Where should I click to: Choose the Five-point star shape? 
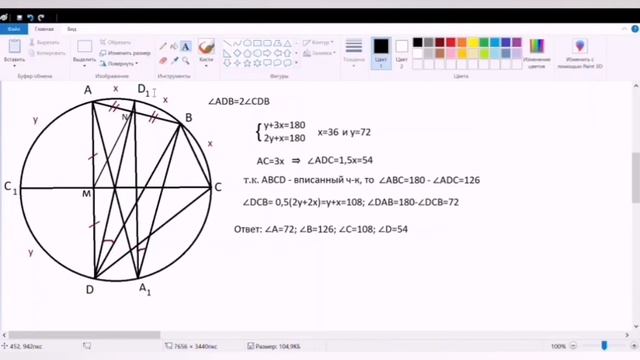coord(247,63)
